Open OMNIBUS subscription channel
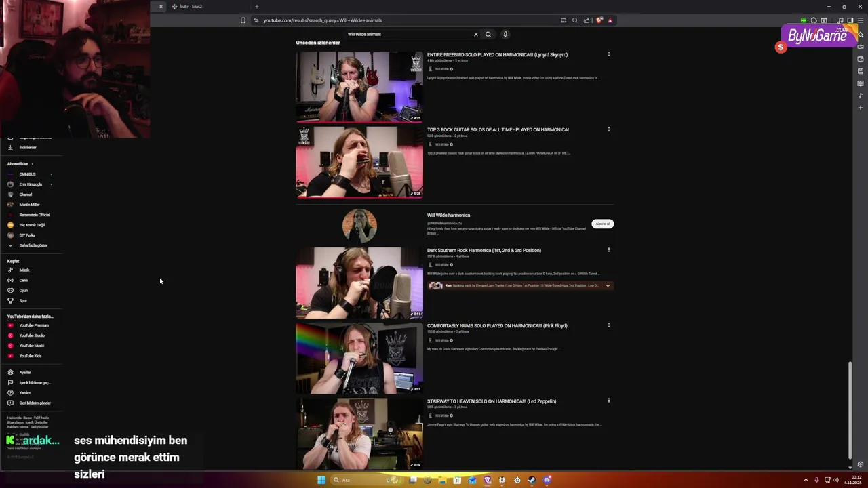The width and height of the screenshot is (868, 488). pos(27,174)
